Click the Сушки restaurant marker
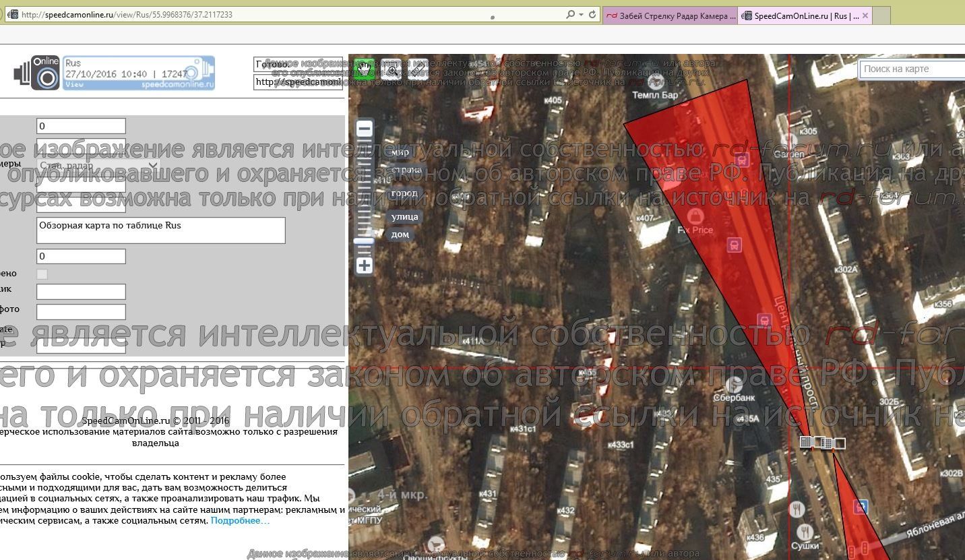The height and width of the screenshot is (560, 965). coord(804,531)
